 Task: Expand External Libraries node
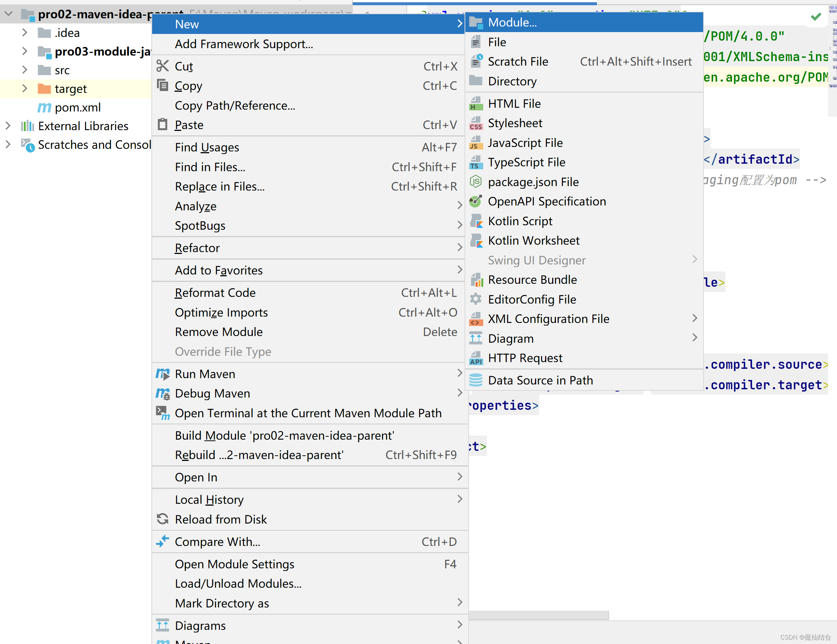8,126
